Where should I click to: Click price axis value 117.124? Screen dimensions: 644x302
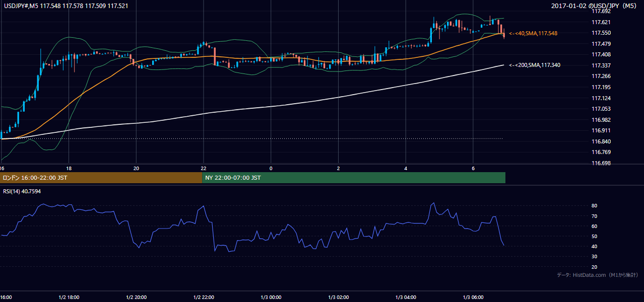click(601, 98)
